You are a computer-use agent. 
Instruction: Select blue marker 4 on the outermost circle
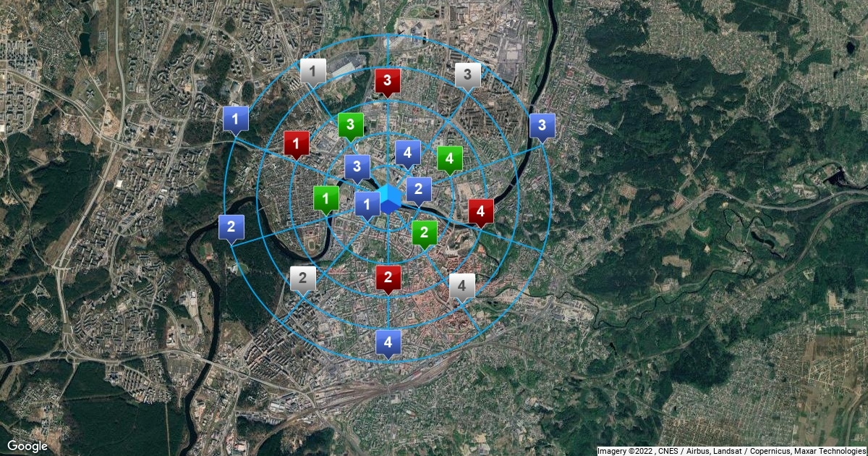[388, 342]
